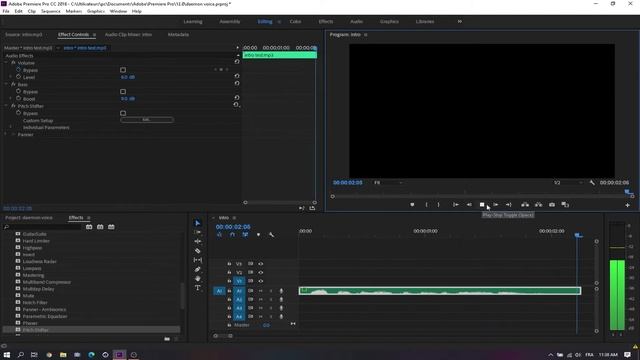Click Mark In in Program monitor

[x=427, y=204]
